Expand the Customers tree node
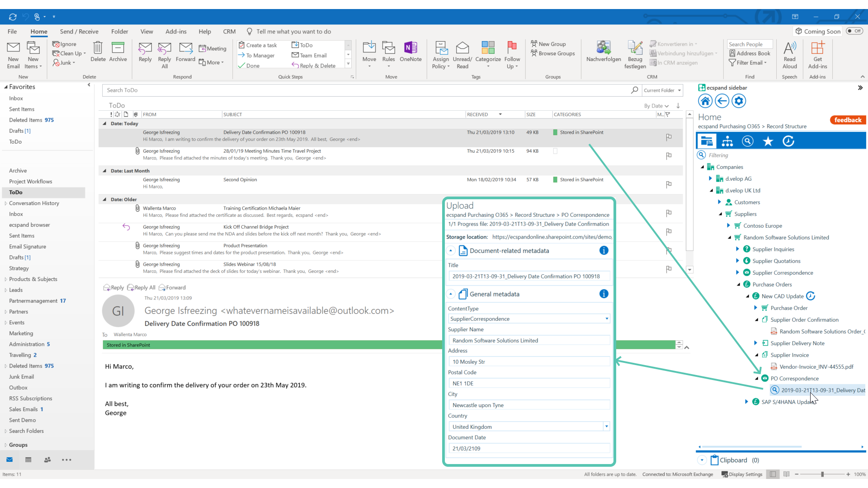 click(719, 202)
